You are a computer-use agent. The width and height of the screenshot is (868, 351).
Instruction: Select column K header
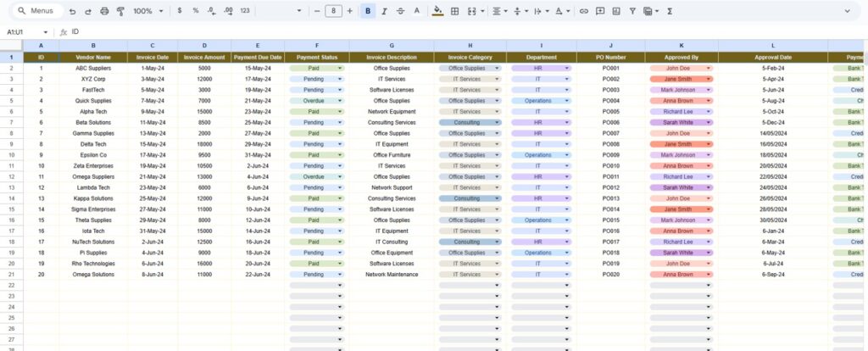click(682, 46)
